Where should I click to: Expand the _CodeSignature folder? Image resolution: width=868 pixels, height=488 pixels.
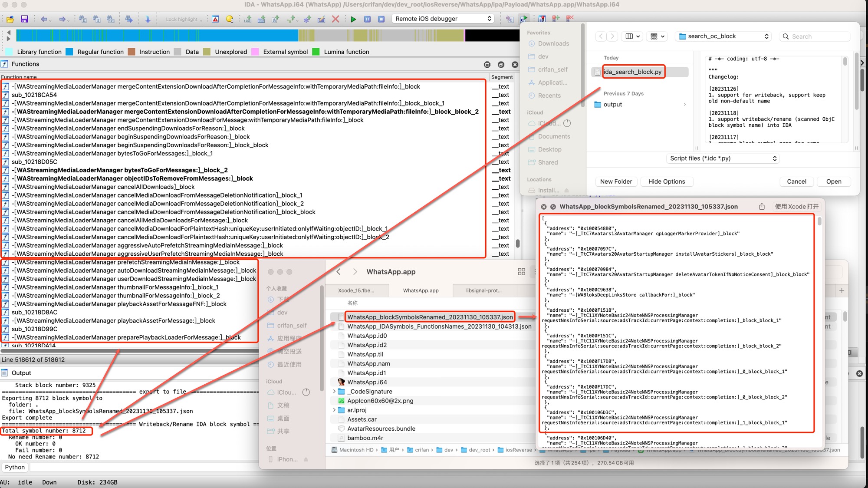(x=334, y=392)
